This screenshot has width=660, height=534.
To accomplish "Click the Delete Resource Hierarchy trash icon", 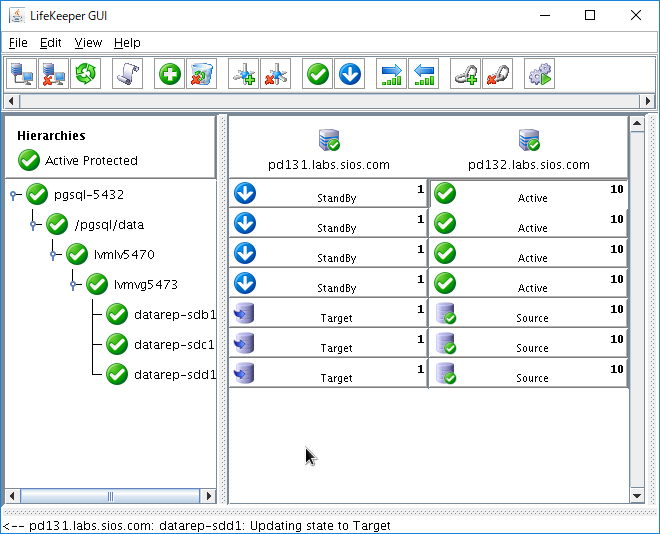I will pyautogui.click(x=202, y=74).
